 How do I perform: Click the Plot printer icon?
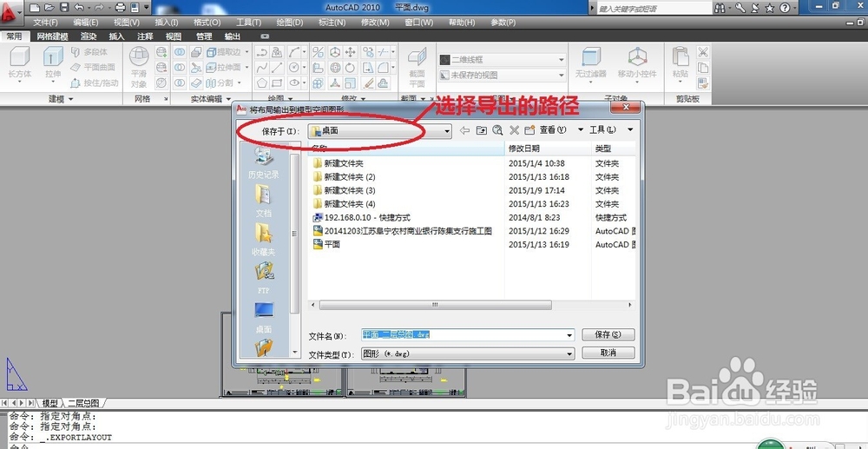coord(120,8)
